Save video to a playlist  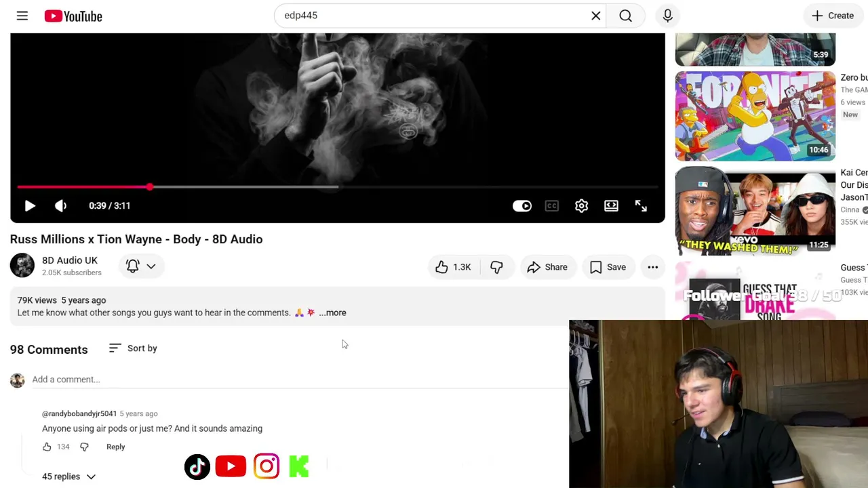[608, 267]
